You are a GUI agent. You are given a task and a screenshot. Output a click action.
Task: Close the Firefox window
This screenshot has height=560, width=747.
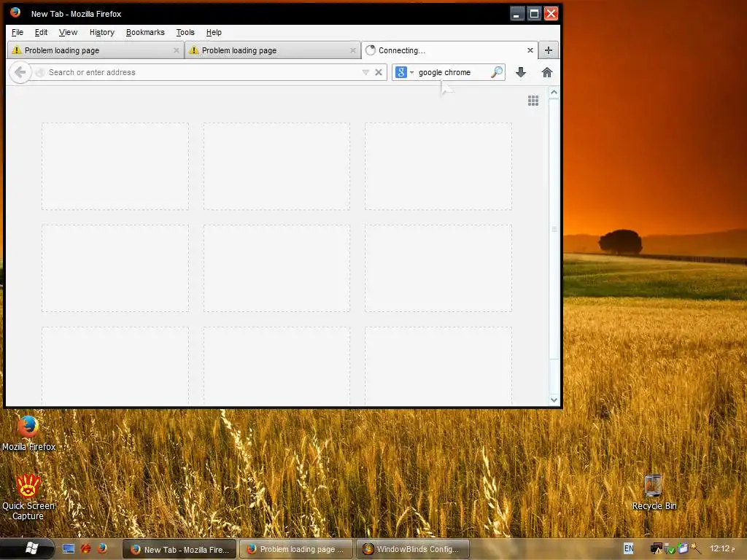(551, 13)
